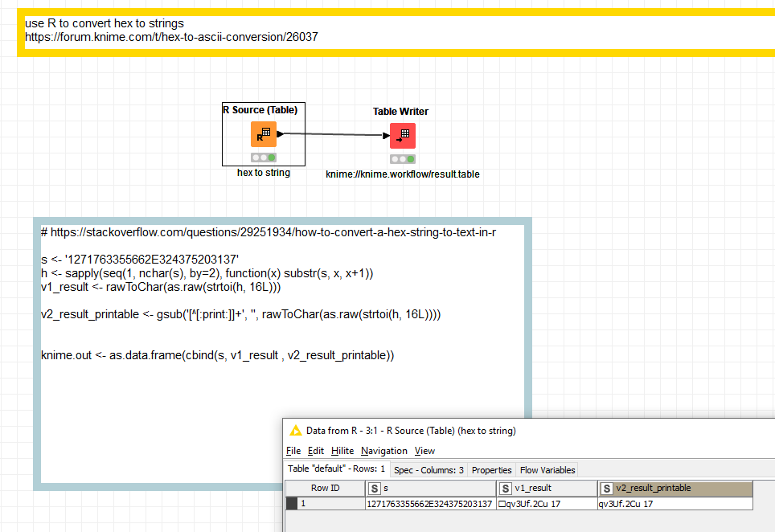This screenshot has height=532, width=775.
Task: Click the Table Writer node status traffic light
Action: 402,159
